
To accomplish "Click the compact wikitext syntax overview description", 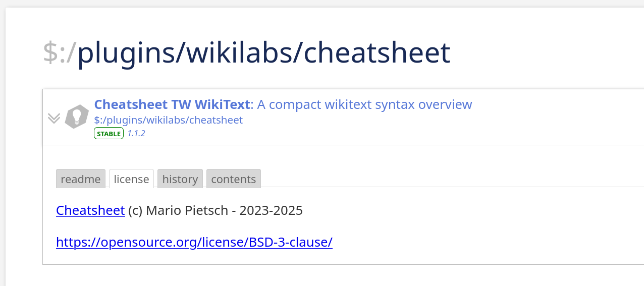I will (x=364, y=104).
